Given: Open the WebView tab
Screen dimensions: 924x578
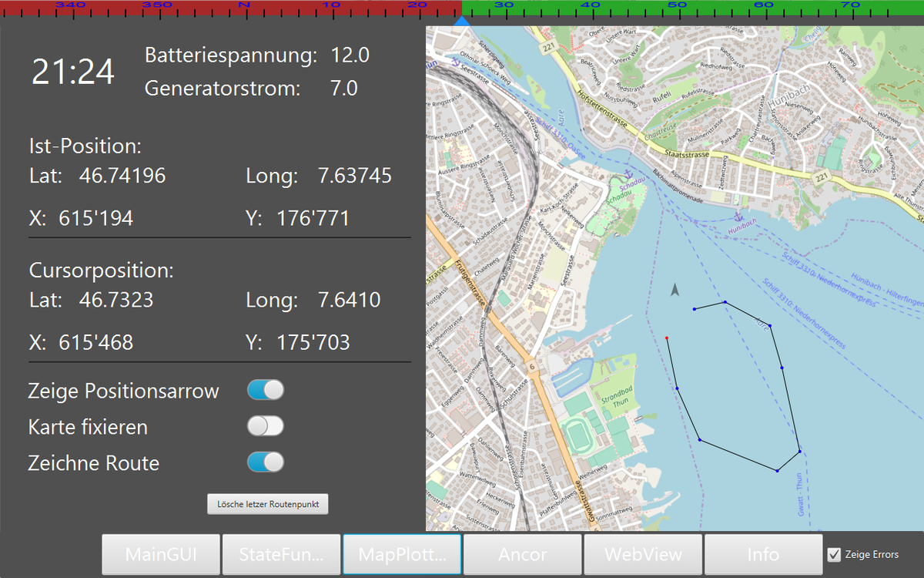Looking at the screenshot, I should 643,554.
